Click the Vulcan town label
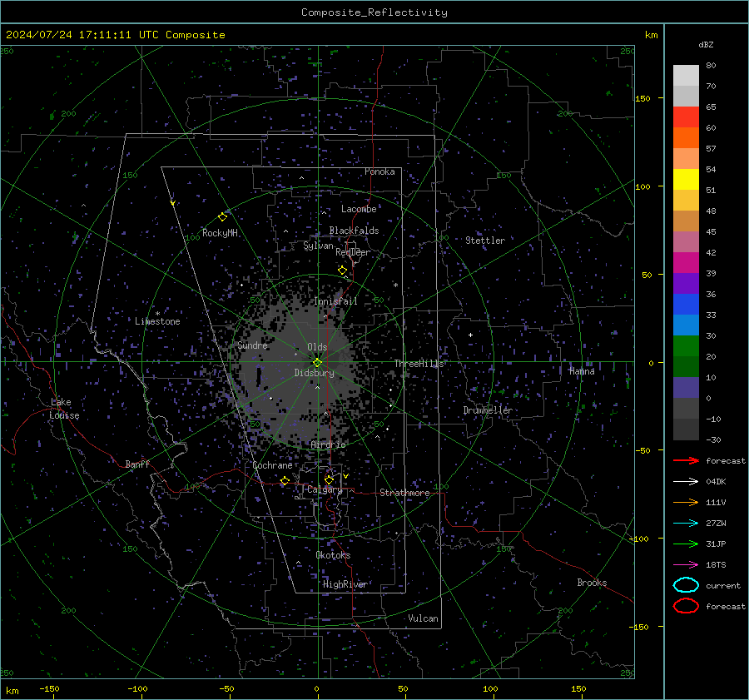This screenshot has height=700, width=749. pos(423,618)
